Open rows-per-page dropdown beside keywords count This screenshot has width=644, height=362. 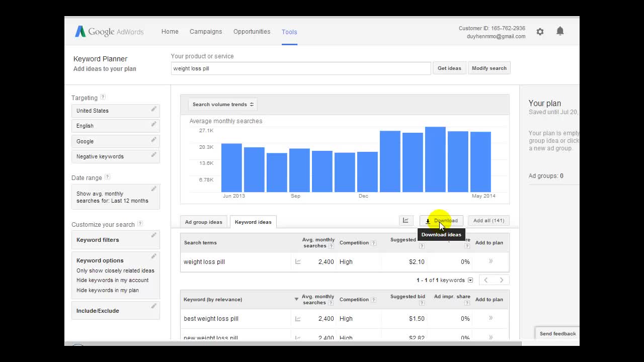pyautogui.click(x=470, y=280)
